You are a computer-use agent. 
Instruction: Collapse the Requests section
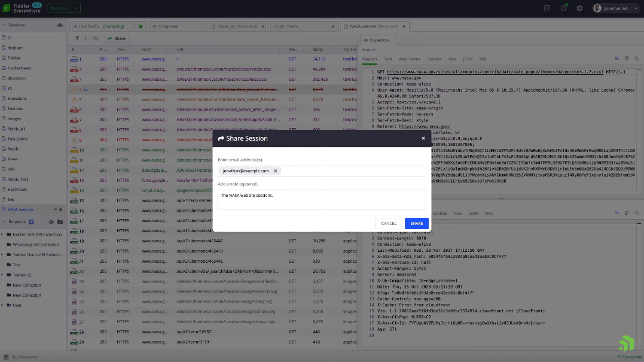point(4,222)
